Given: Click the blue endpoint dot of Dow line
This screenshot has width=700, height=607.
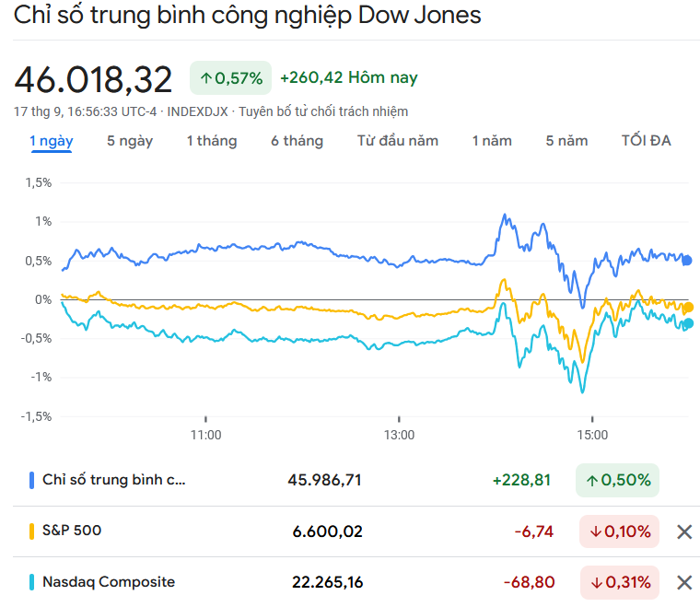Looking at the screenshot, I should coord(687,261).
